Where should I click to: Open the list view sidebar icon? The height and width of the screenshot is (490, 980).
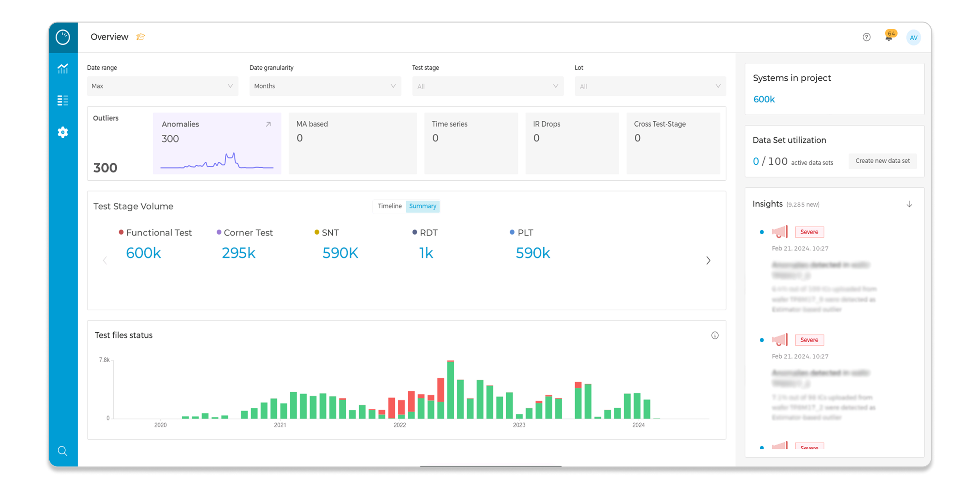point(63,100)
